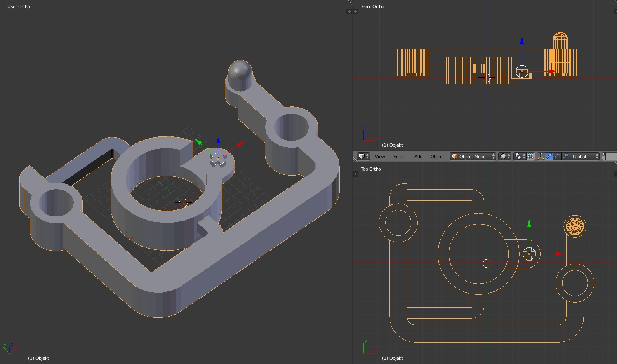The image size is (617, 364).
Task: Open the Select menu
Action: (x=400, y=157)
